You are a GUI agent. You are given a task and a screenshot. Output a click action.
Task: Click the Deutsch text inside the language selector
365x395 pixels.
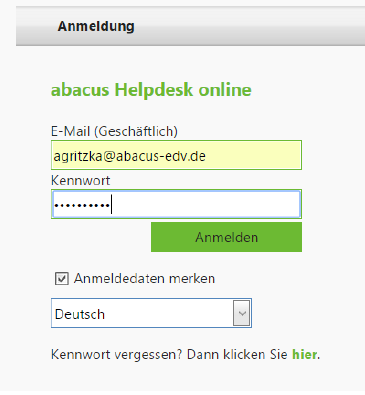click(x=80, y=314)
